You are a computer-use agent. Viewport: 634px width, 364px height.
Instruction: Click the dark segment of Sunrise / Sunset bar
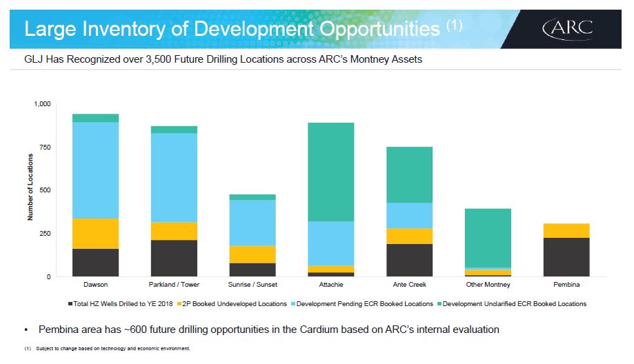pyautogui.click(x=252, y=270)
